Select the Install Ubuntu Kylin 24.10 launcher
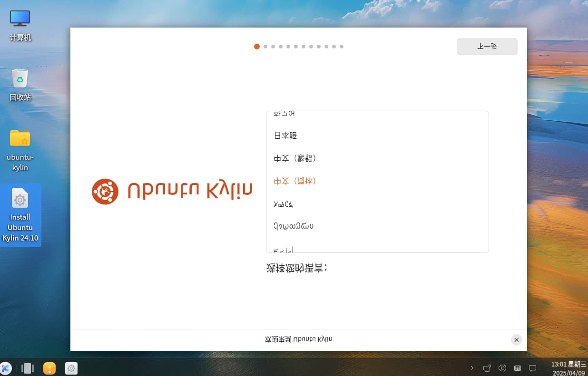The width and height of the screenshot is (588, 376). pyautogui.click(x=20, y=215)
